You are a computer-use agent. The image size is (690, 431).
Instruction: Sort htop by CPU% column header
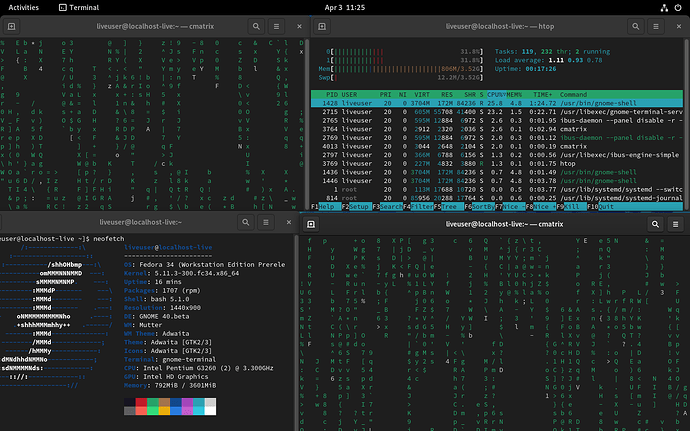[x=496, y=95]
